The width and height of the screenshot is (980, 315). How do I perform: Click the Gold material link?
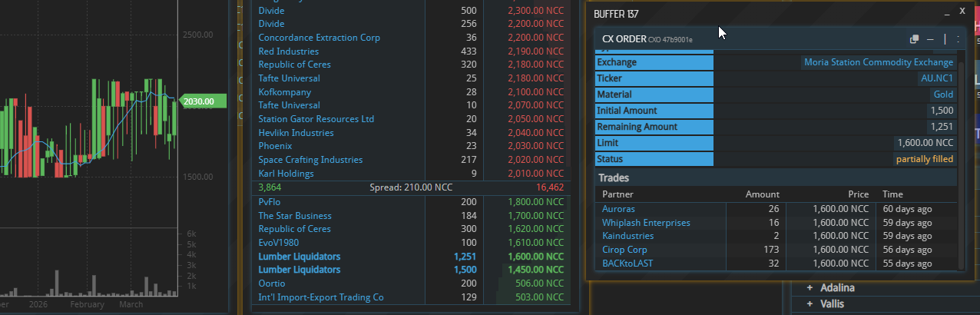point(942,94)
